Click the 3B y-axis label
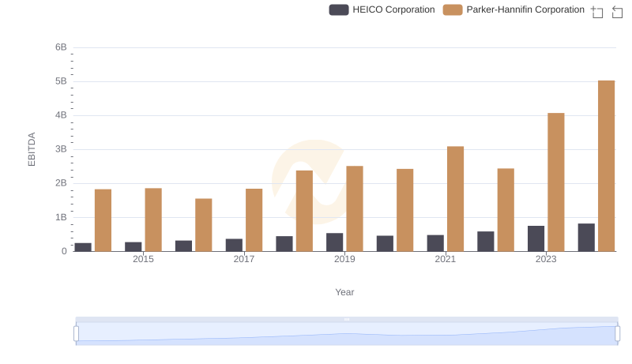 pos(61,149)
